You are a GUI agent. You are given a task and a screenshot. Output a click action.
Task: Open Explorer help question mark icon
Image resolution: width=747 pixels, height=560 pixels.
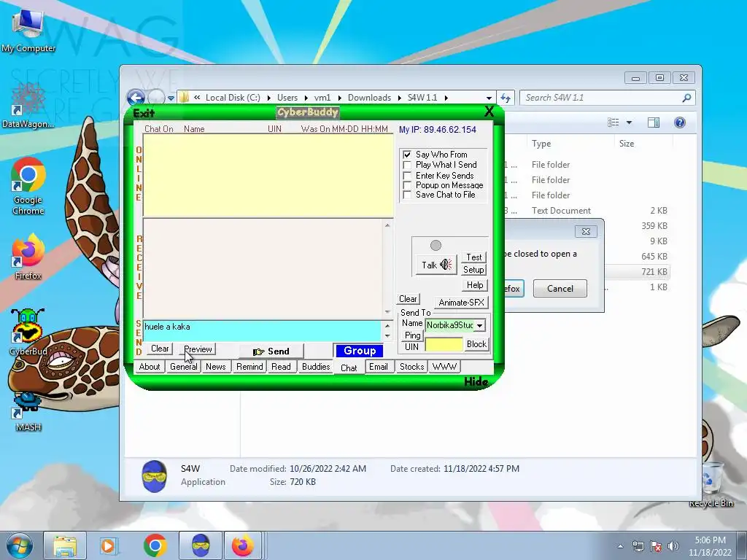pos(680,122)
